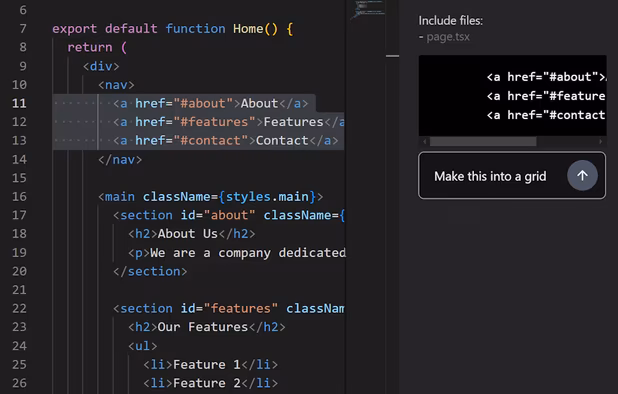Image resolution: width=618 pixels, height=394 pixels.
Task: Click the "Our Features" heading text
Action: coord(203,327)
